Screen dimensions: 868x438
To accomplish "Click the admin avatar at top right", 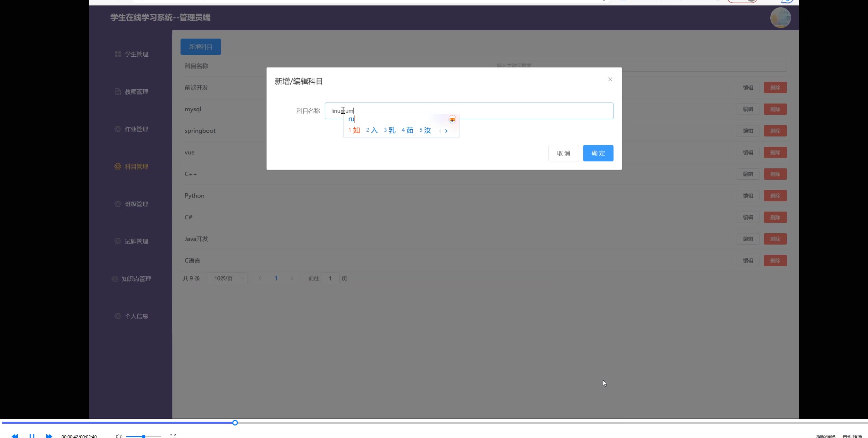I will pos(780,18).
